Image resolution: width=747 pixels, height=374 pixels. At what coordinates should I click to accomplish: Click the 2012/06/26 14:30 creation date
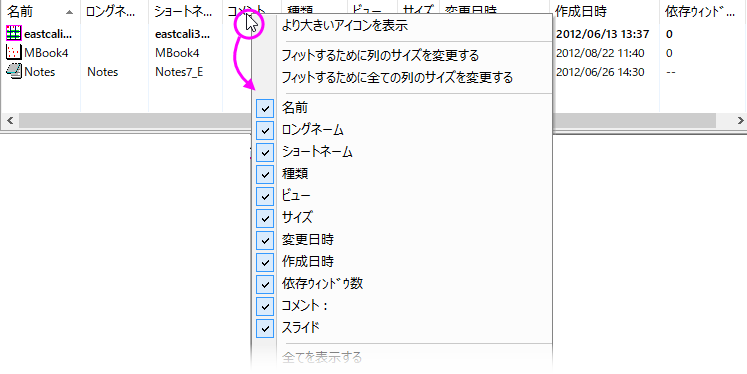(x=600, y=72)
